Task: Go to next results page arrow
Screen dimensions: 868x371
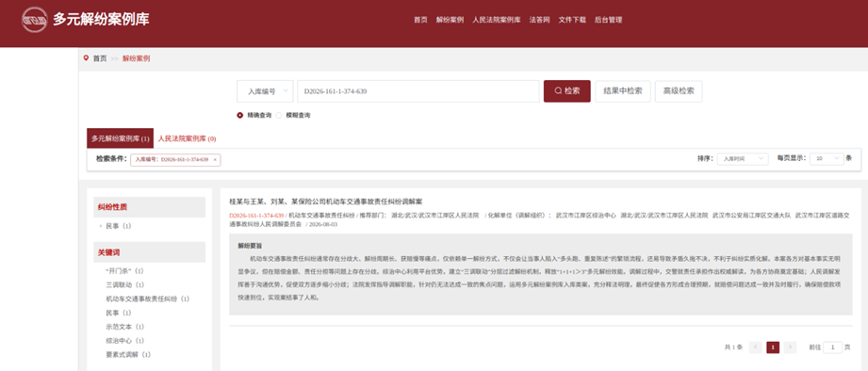Action: pos(790,347)
